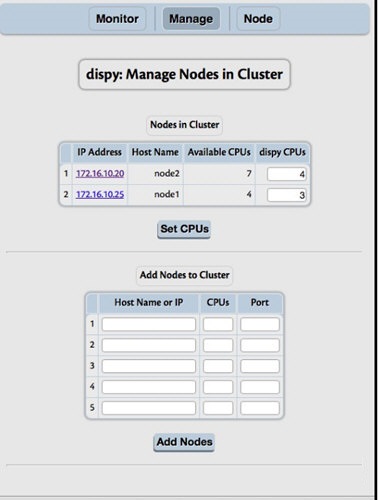
Task: Focus Host Name or IP field in row 5
Action: (x=149, y=408)
